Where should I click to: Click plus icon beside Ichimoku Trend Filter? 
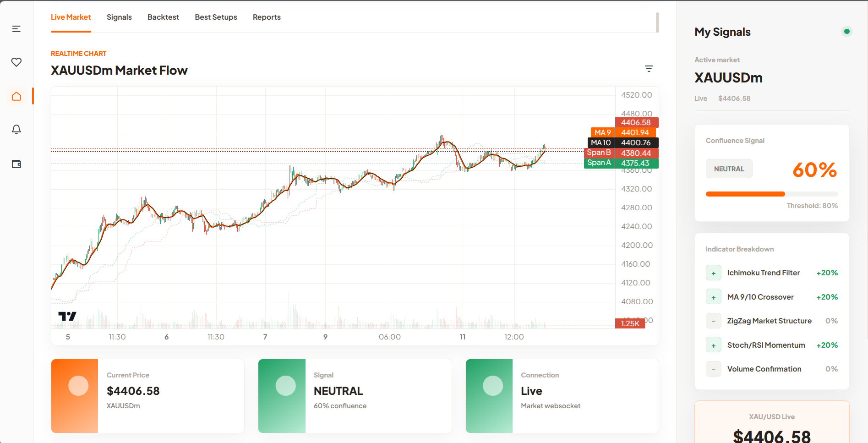coord(713,273)
